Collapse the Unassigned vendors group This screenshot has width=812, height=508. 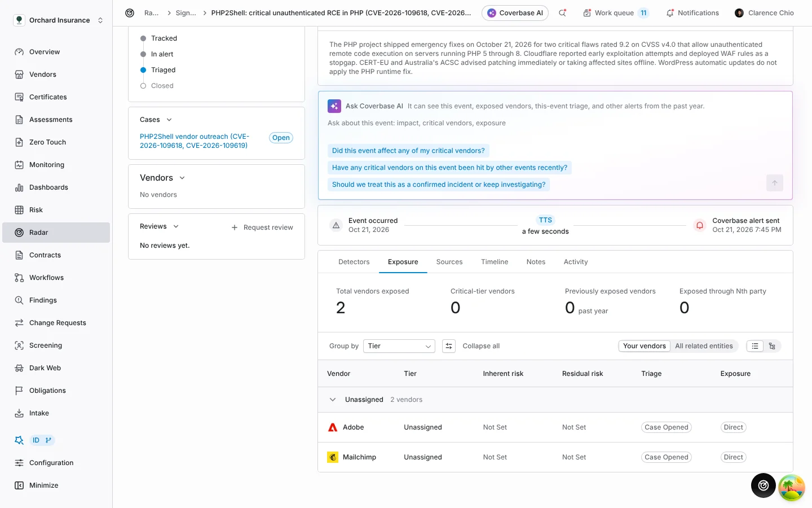click(x=333, y=400)
